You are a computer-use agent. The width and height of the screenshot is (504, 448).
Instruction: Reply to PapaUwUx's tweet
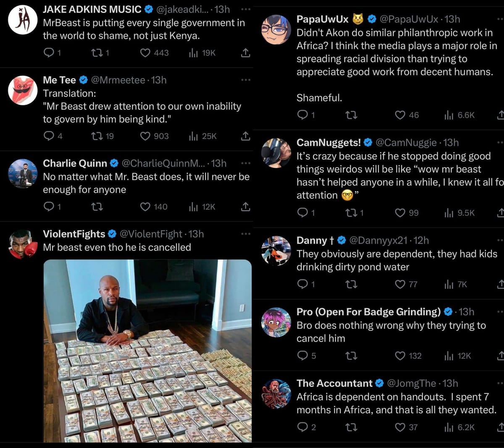click(302, 115)
